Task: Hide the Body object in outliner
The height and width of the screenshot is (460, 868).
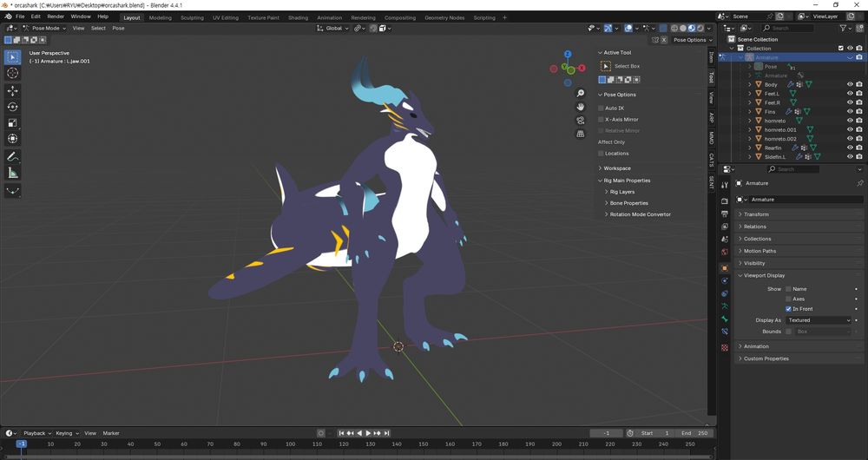Action: coord(850,85)
